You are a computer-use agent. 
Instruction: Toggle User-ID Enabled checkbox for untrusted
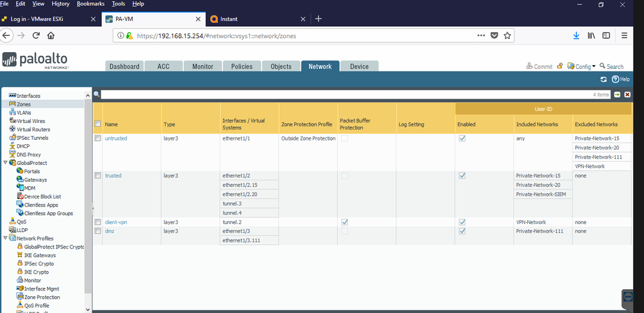pyautogui.click(x=462, y=138)
